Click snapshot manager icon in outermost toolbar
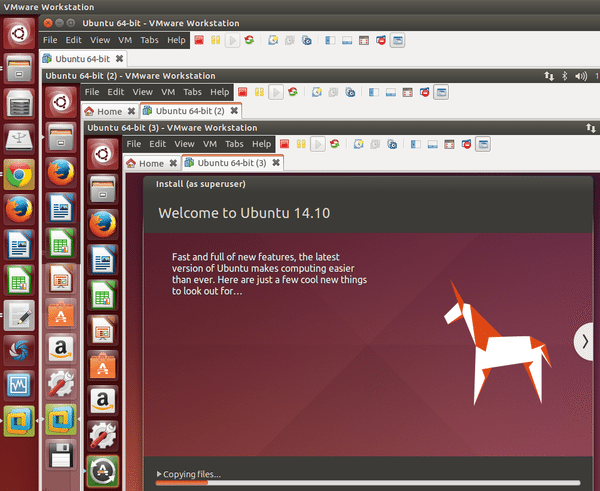Viewport: 600px width, 491px height. click(x=307, y=40)
